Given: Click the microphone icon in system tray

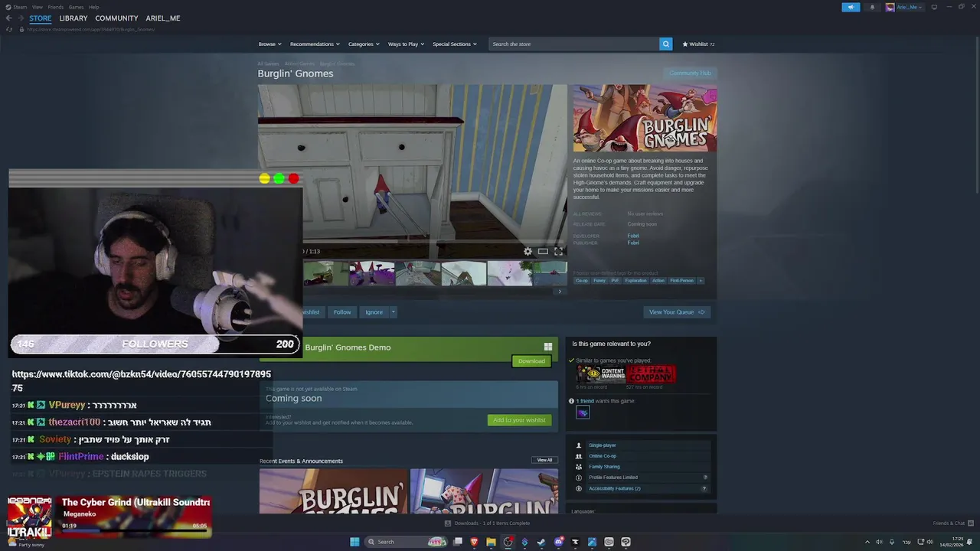Looking at the screenshot, I should [x=892, y=542].
